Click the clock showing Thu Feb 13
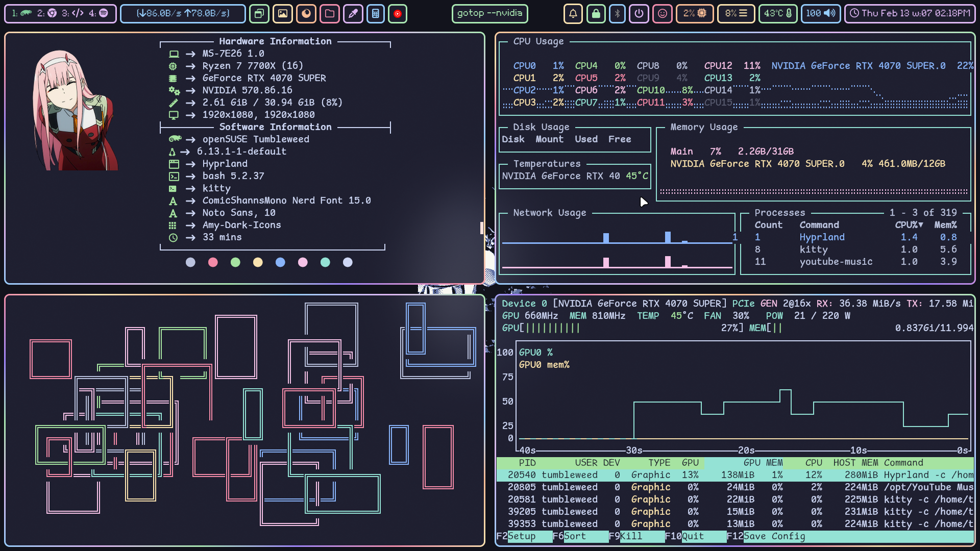Image resolution: width=980 pixels, height=551 pixels. coord(910,14)
